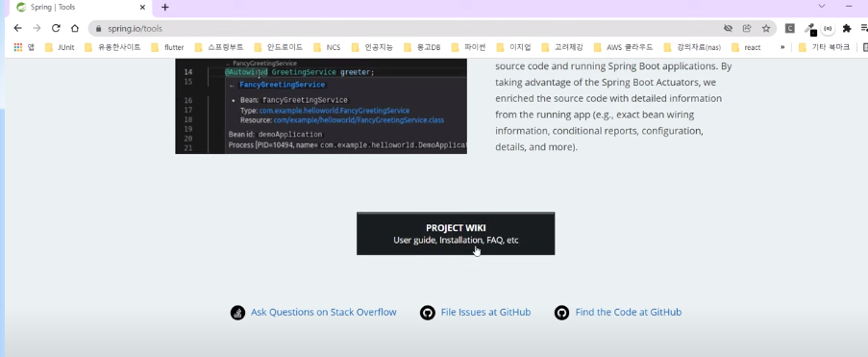This screenshot has height=357, width=868.
Task: Open the 안드로이드 bookmark folder
Action: pos(278,47)
